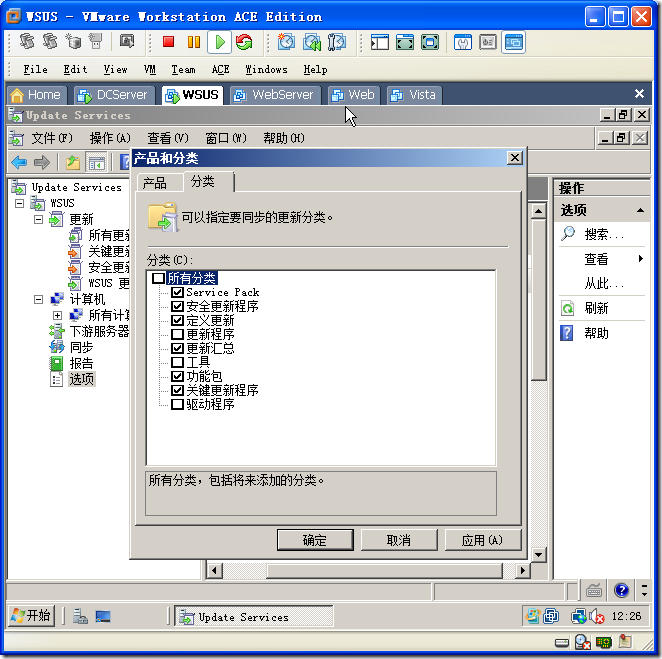Click the Show sidebar view icon
This screenshot has width=662, height=659.
click(x=380, y=42)
